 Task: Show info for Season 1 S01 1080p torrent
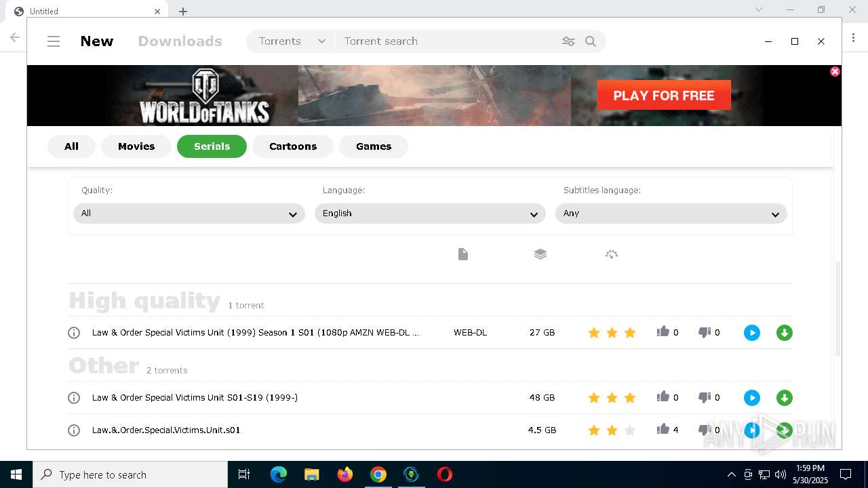pyautogui.click(x=74, y=333)
